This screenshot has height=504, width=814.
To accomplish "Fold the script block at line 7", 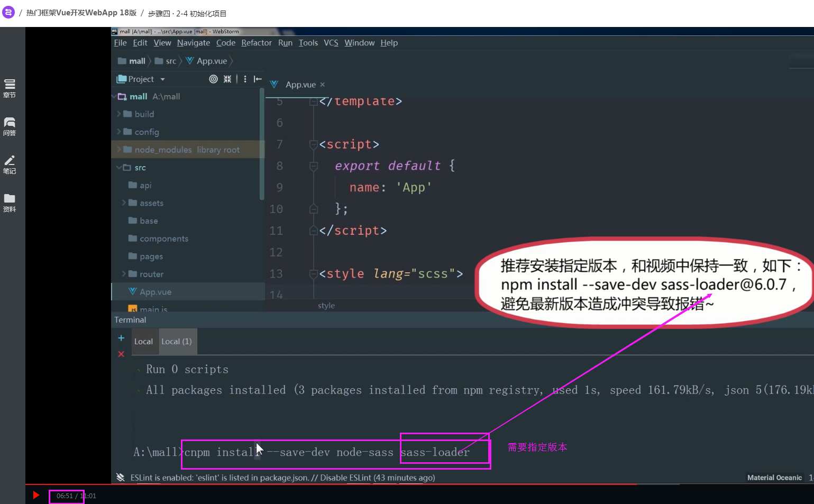I will [x=314, y=144].
